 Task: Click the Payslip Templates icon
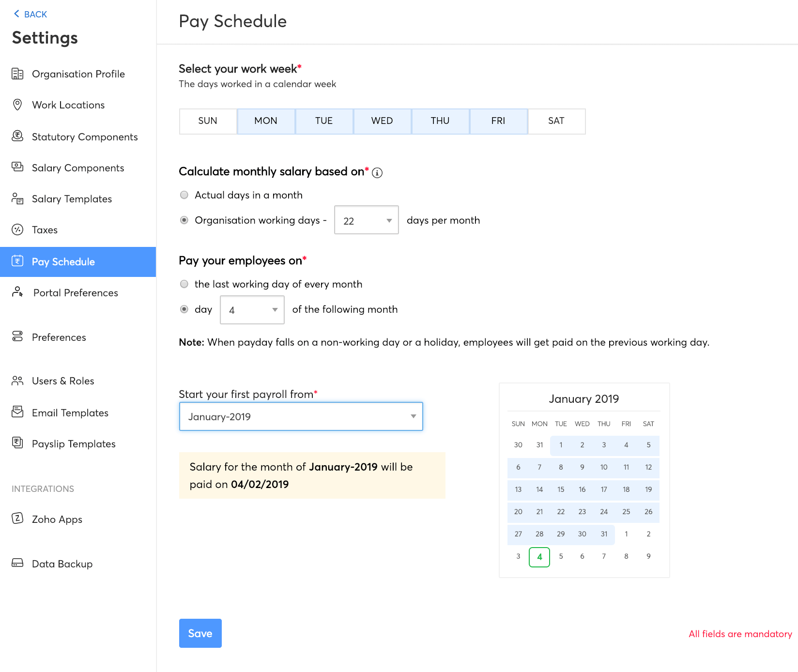pyautogui.click(x=17, y=443)
